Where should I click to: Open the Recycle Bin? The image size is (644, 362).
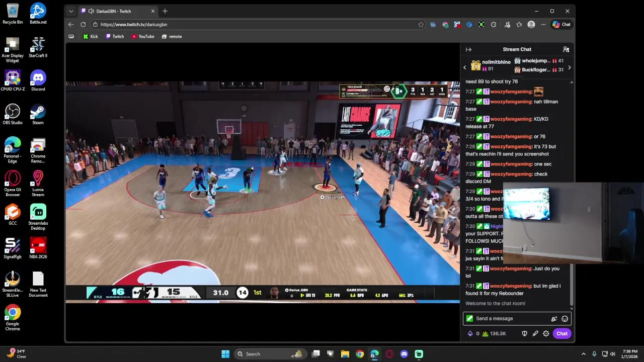point(13,14)
